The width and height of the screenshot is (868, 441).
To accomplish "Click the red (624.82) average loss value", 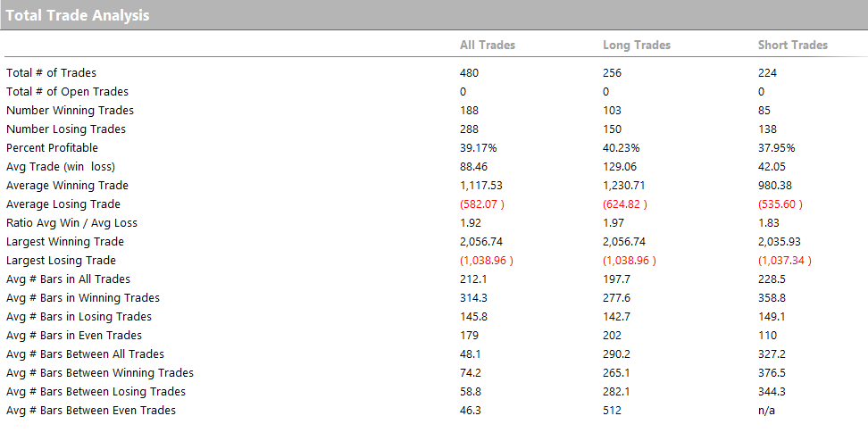I will pyautogui.click(x=625, y=204).
